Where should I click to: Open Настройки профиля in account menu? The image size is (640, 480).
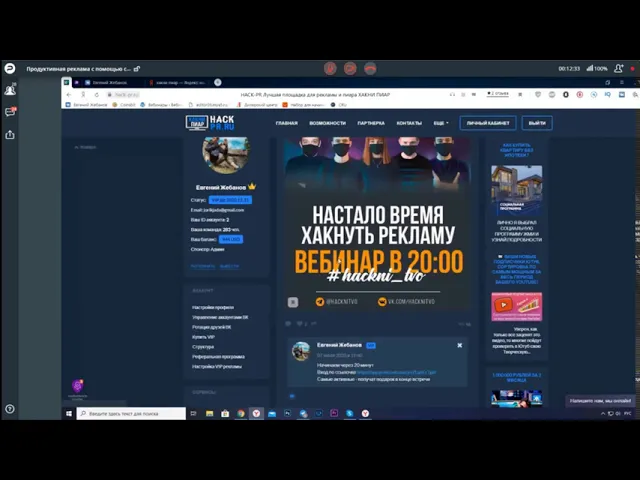pyautogui.click(x=213, y=307)
